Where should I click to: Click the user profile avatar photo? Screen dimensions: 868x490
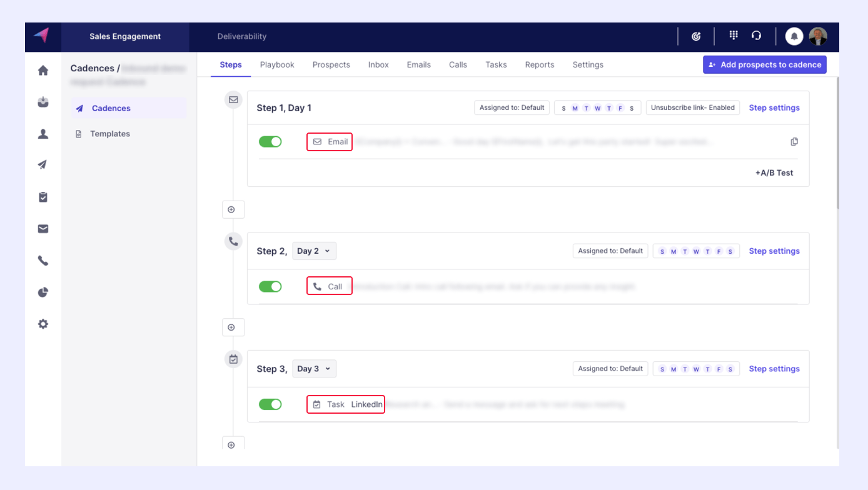[818, 36]
